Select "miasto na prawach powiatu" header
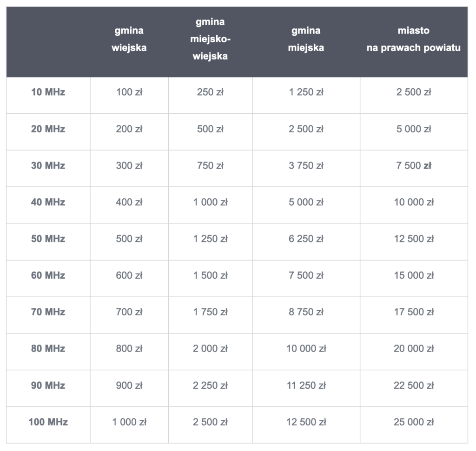The width and height of the screenshot is (476, 451). (413, 39)
